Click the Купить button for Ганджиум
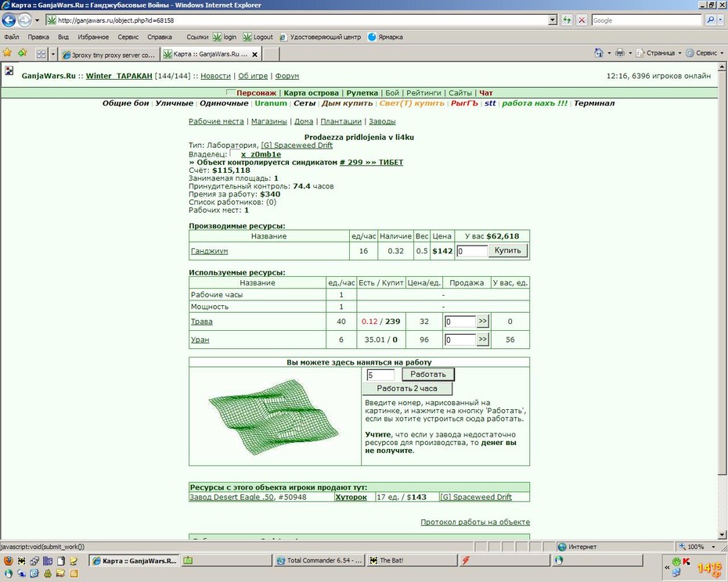This screenshot has height=582, width=728. 507,250
